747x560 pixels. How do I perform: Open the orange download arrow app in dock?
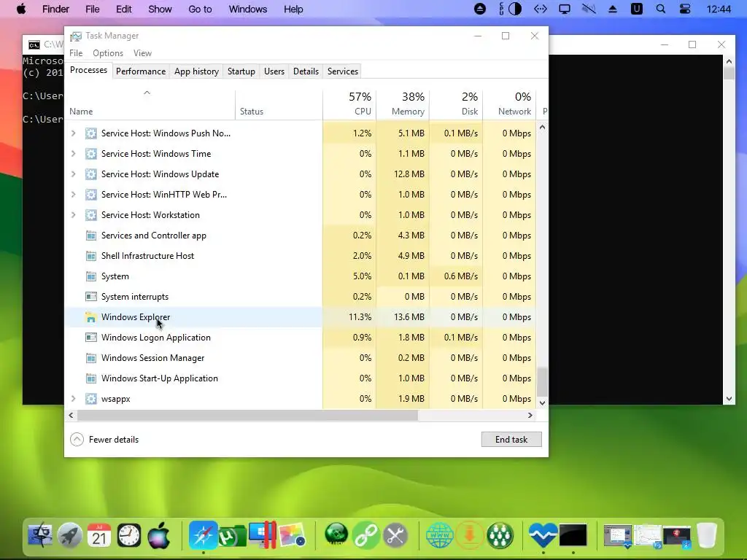coord(469,534)
